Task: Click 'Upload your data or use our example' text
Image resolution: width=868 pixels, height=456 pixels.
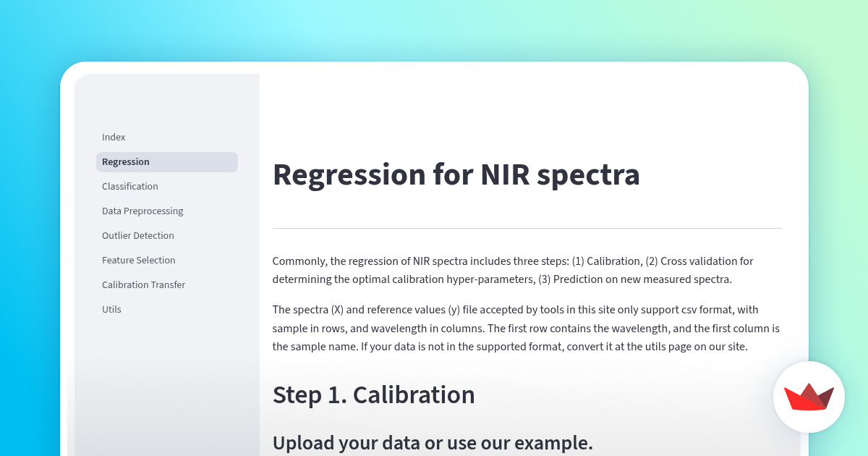Action: click(x=432, y=442)
